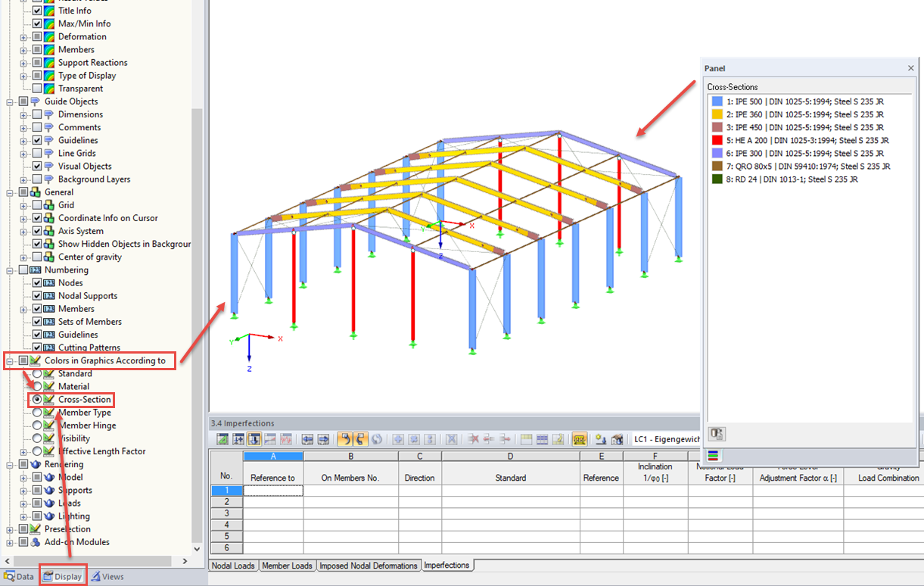Click the teapot icon beside Rendering
924x586 pixels.
36,464
